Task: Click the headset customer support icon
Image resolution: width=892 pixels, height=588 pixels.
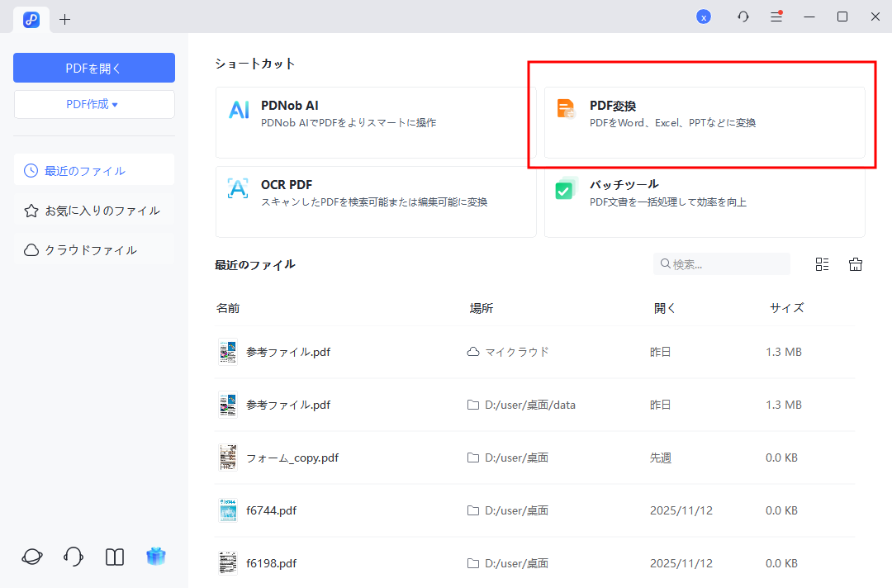Action: pyautogui.click(x=73, y=557)
